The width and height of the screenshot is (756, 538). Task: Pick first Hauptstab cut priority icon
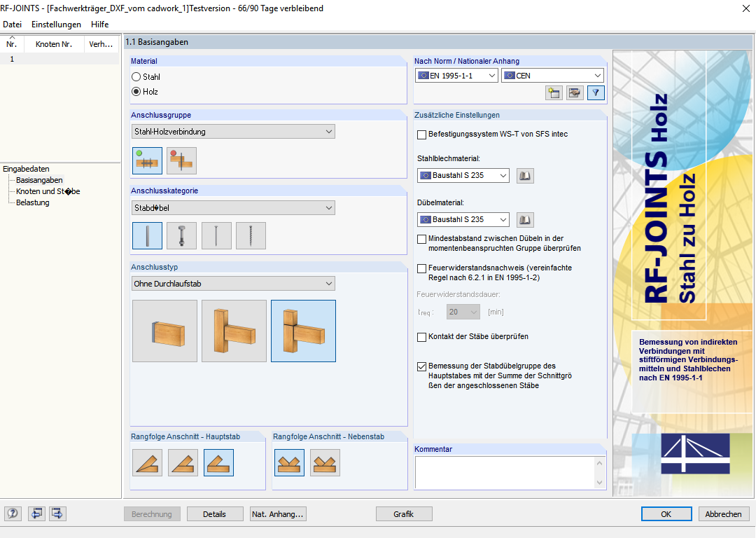coord(147,463)
